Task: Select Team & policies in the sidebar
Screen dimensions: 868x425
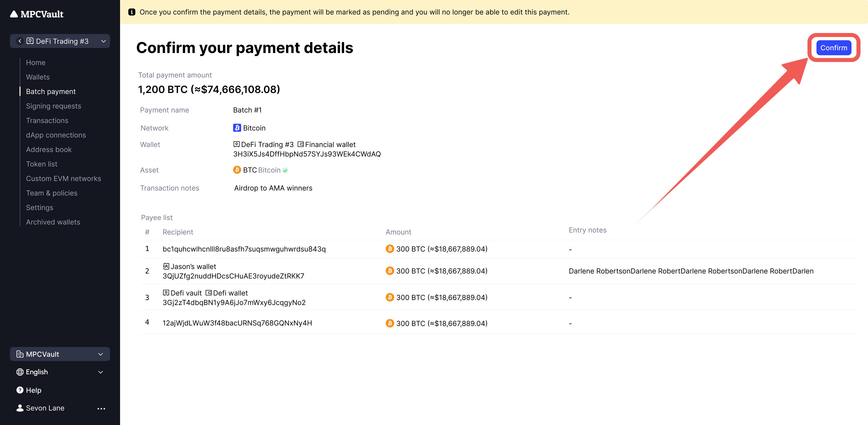Action: (52, 193)
